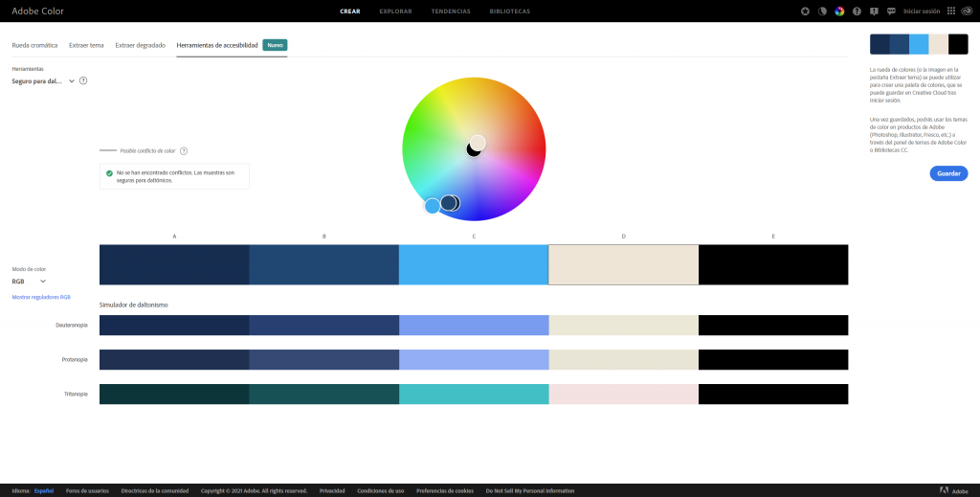Viewport: 980px width, 497px height.
Task: Click the Guardar button
Action: click(x=948, y=173)
